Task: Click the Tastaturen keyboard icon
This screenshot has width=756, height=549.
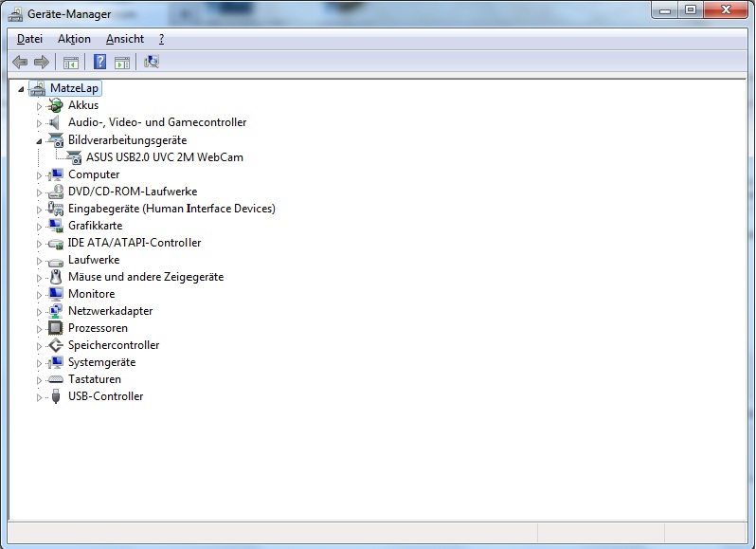Action: [x=56, y=379]
